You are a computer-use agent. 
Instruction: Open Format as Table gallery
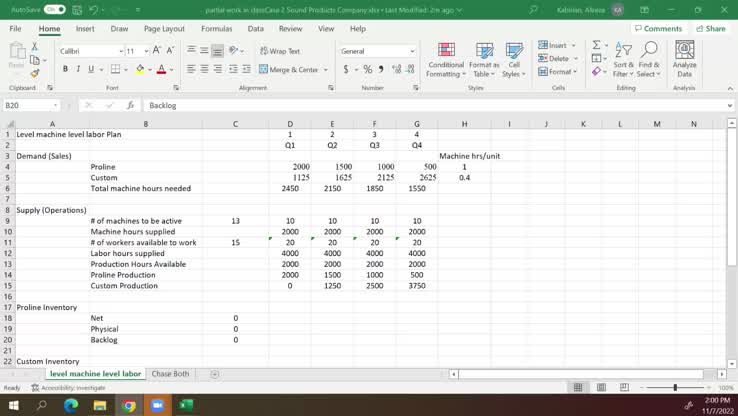tap(484, 60)
